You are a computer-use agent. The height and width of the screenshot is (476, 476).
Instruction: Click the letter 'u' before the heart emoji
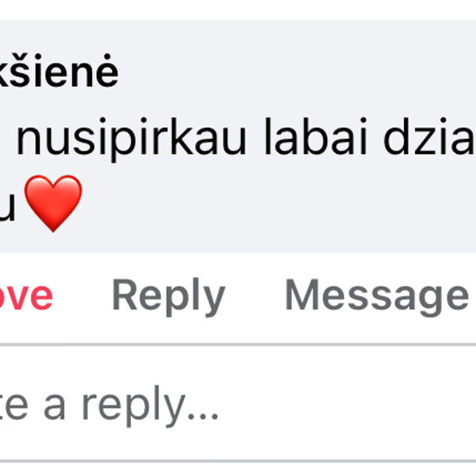coord(10,203)
